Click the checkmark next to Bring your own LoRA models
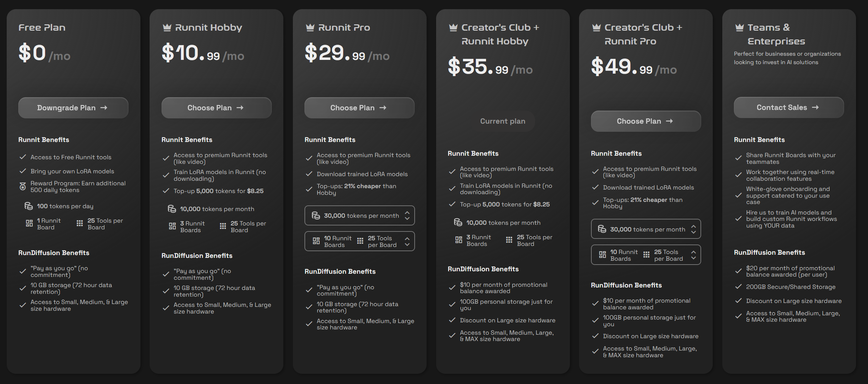868x384 pixels. (23, 171)
